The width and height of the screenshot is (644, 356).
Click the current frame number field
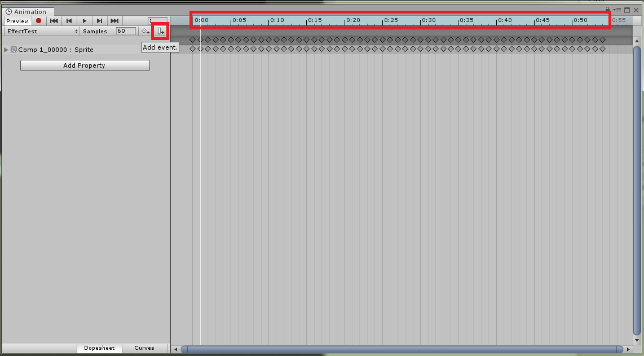point(158,20)
